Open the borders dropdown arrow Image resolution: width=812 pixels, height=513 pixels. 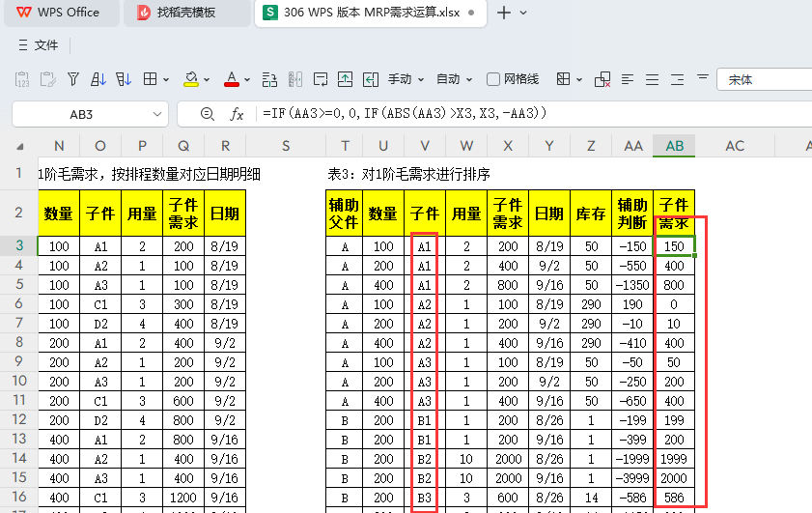[166, 80]
